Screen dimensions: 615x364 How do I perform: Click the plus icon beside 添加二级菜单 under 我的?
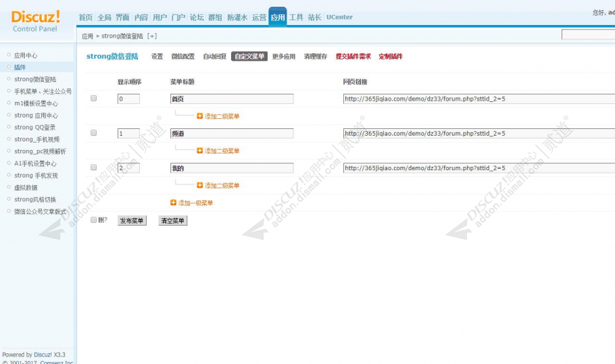tap(199, 185)
